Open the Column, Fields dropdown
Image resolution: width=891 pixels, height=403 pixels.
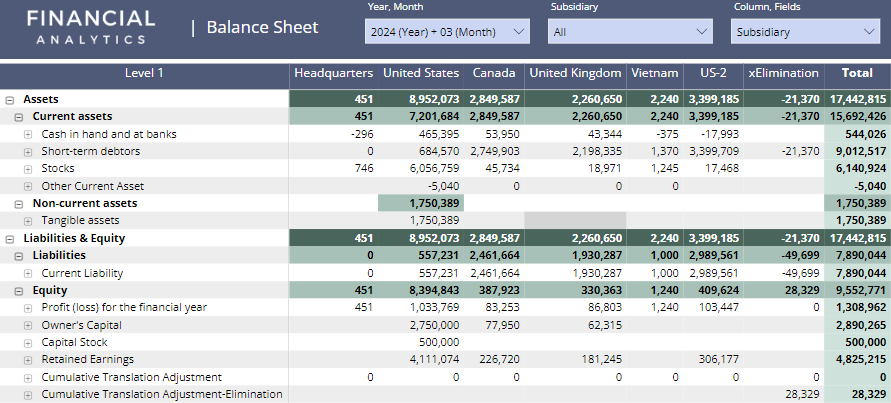click(805, 32)
